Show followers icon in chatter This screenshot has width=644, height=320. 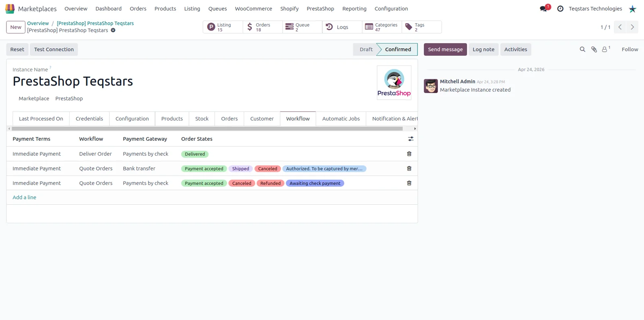pos(606,49)
